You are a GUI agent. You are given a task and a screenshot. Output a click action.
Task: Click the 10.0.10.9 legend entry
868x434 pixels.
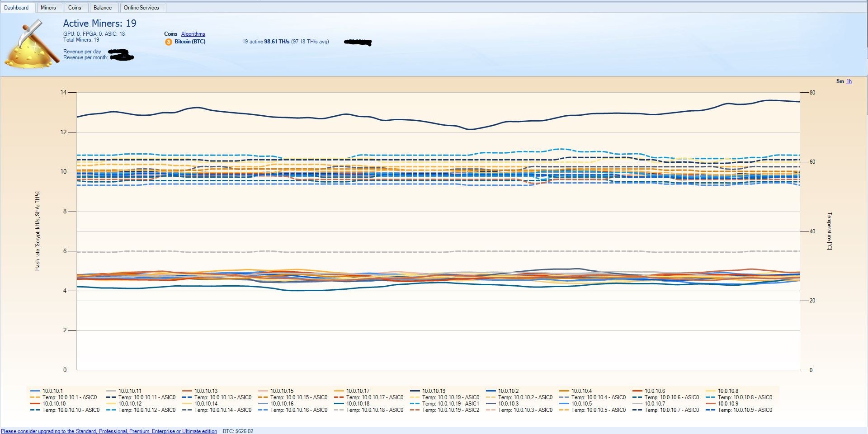pos(728,404)
